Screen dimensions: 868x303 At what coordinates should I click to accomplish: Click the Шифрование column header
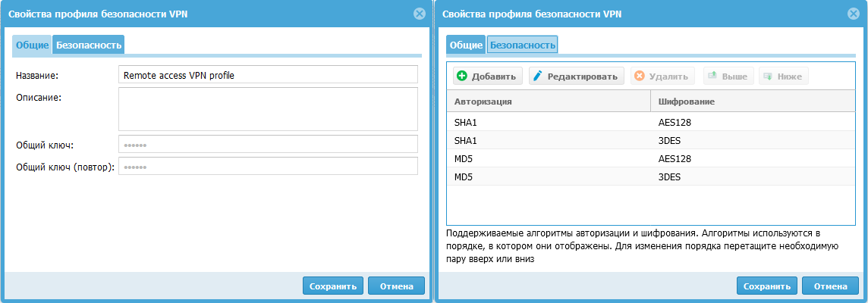pos(753,102)
